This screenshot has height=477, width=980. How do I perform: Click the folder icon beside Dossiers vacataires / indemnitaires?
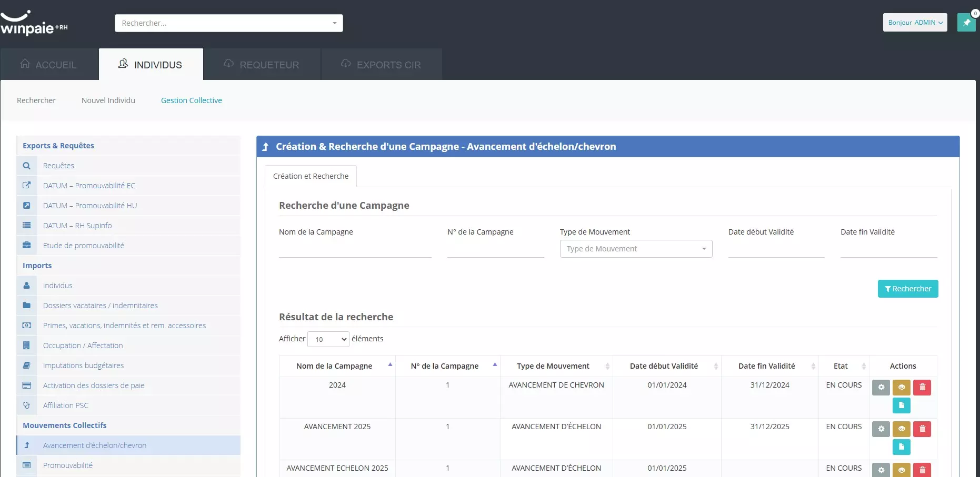coord(27,306)
